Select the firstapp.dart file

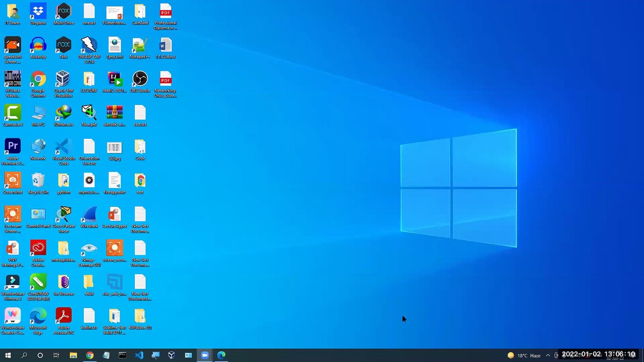pyautogui.click(x=114, y=184)
